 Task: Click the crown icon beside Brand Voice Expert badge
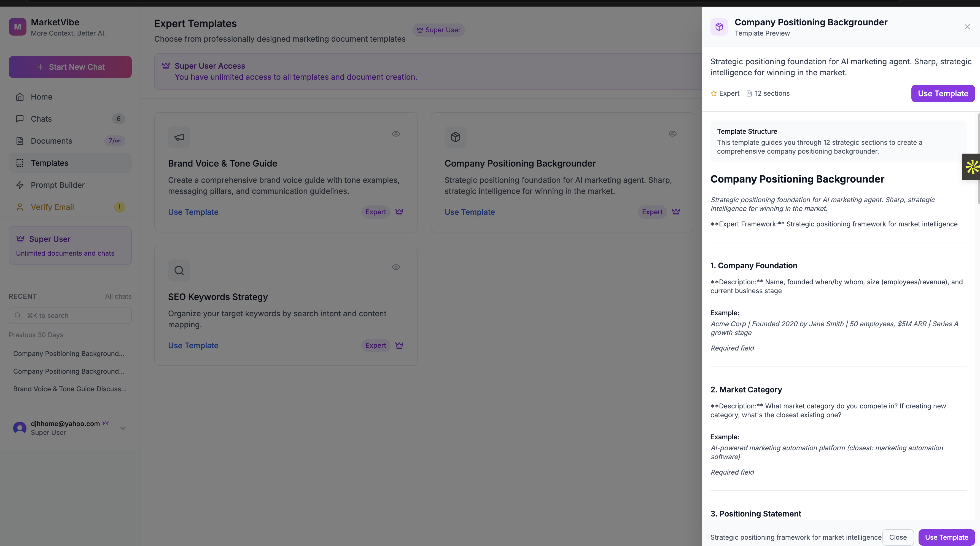click(399, 212)
